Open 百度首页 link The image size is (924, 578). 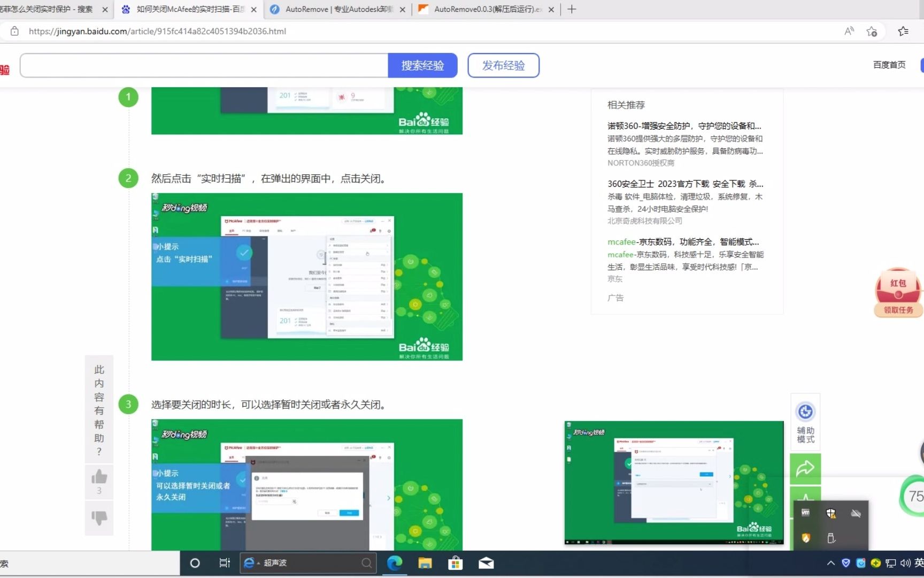pos(889,65)
